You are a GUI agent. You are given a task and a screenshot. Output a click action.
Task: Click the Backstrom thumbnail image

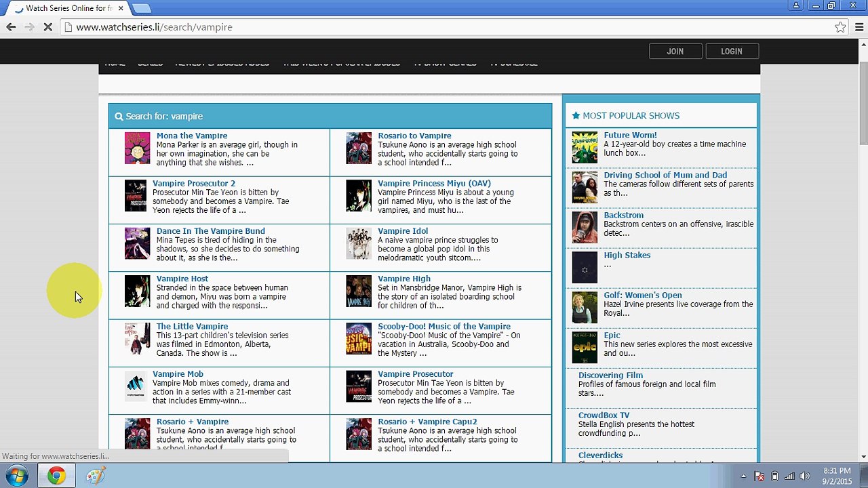[x=585, y=227]
